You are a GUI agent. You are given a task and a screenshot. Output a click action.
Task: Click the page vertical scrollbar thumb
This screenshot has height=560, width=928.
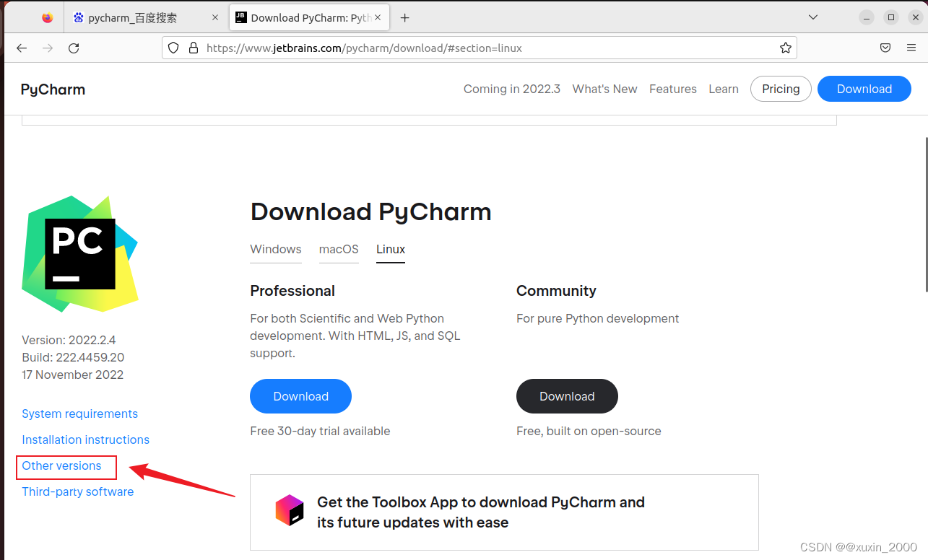click(x=925, y=214)
